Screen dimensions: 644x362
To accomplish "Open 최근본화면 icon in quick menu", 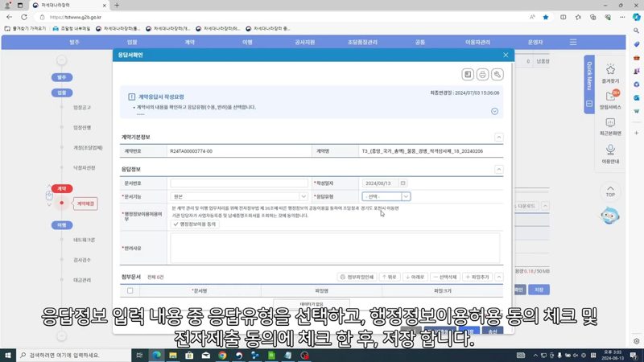I will (x=610, y=123).
